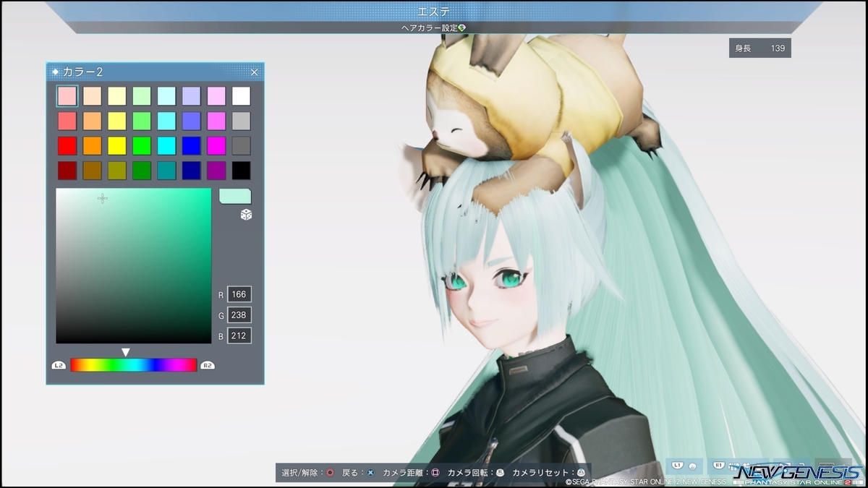Image resolution: width=868 pixels, height=488 pixels.
Task: Select the pale pink swatch in top row
Action: [67, 96]
